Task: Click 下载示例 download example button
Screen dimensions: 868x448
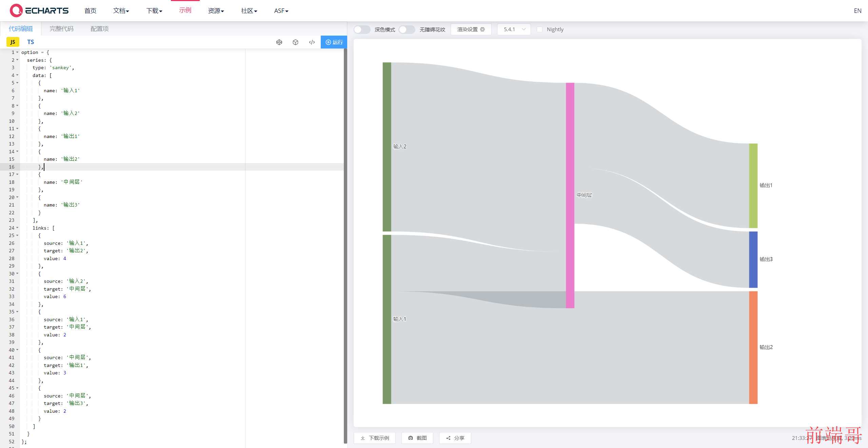Action: (x=375, y=438)
